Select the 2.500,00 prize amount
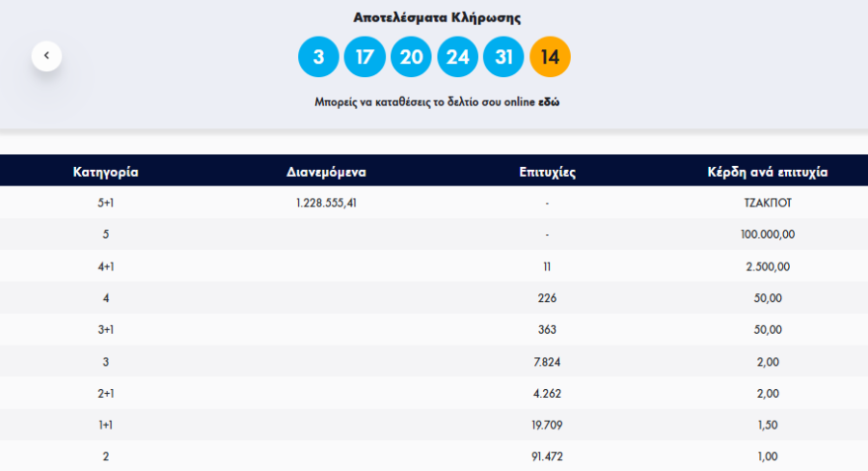The height and width of the screenshot is (471, 868). [767, 266]
